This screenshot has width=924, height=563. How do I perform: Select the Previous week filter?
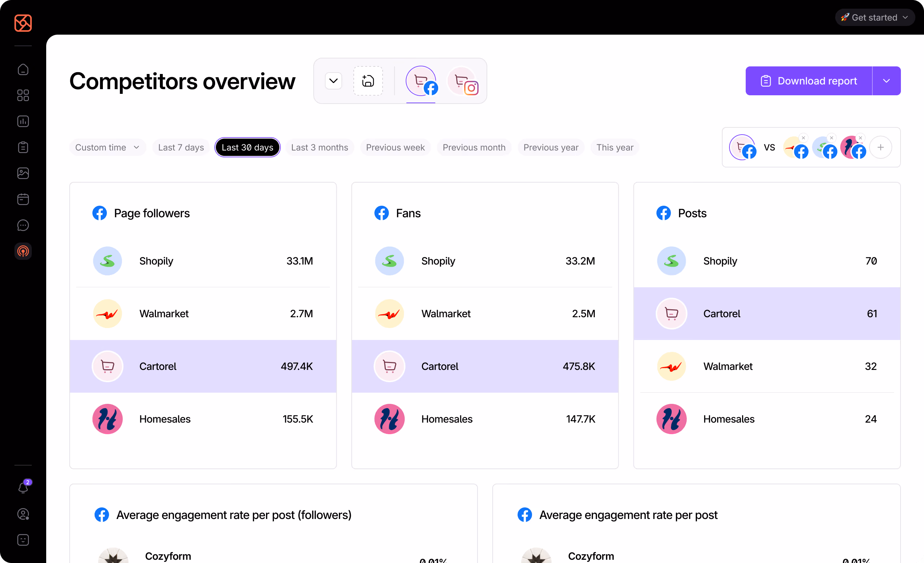point(395,147)
